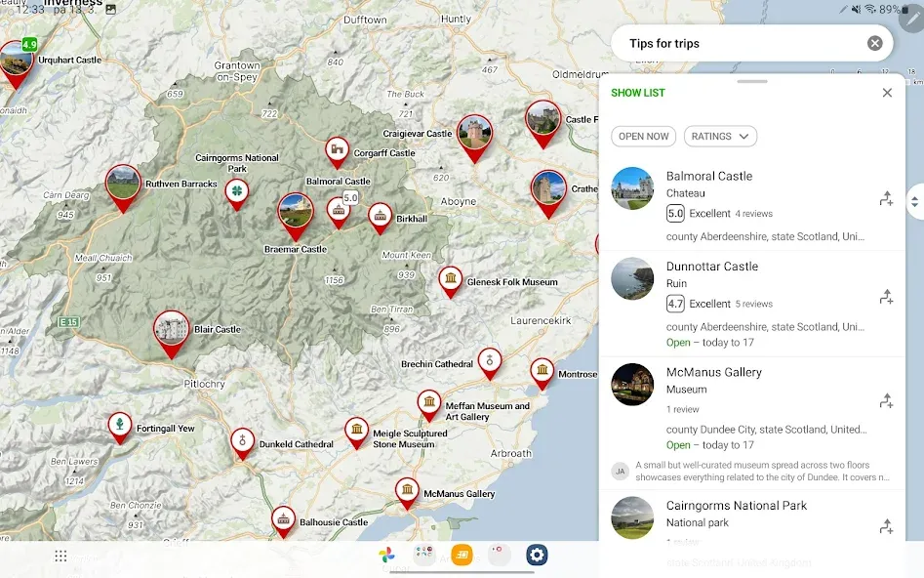The height and width of the screenshot is (578, 924).
Task: Click the Fortingall Yew tree pin
Action: [x=120, y=426]
